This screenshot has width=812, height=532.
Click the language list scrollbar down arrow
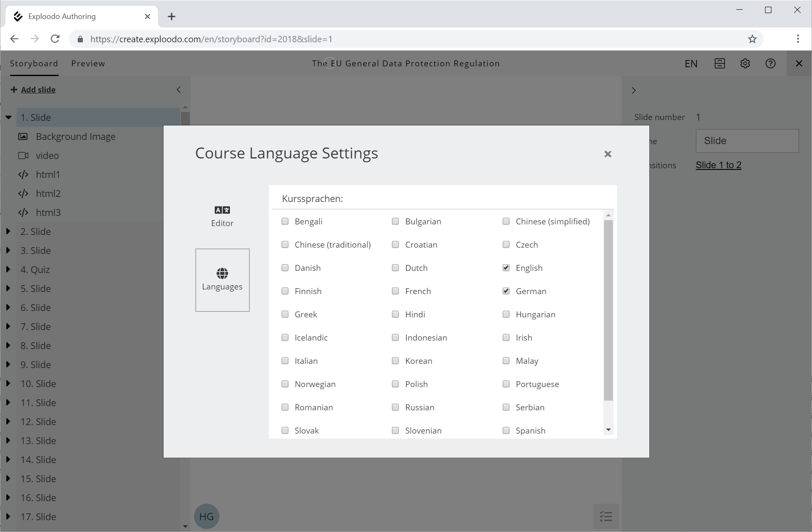tap(608, 430)
